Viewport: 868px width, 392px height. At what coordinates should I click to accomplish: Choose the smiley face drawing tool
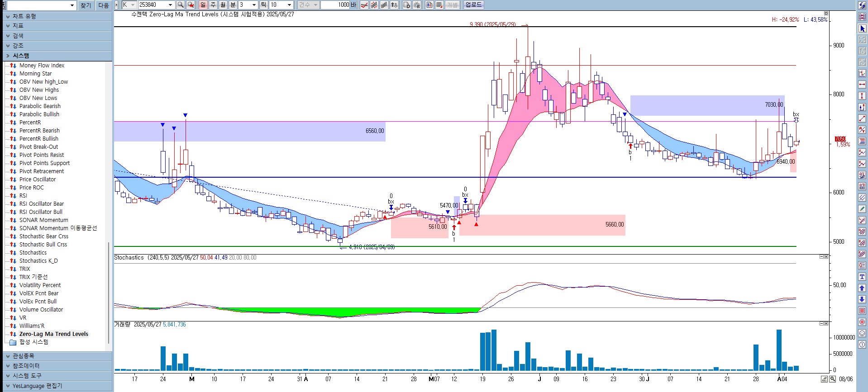[862, 333]
